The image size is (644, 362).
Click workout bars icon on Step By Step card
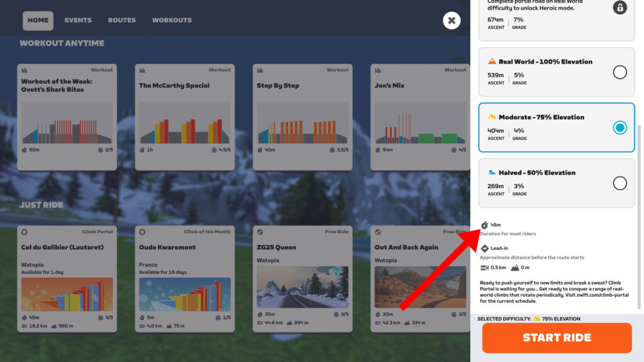click(260, 71)
